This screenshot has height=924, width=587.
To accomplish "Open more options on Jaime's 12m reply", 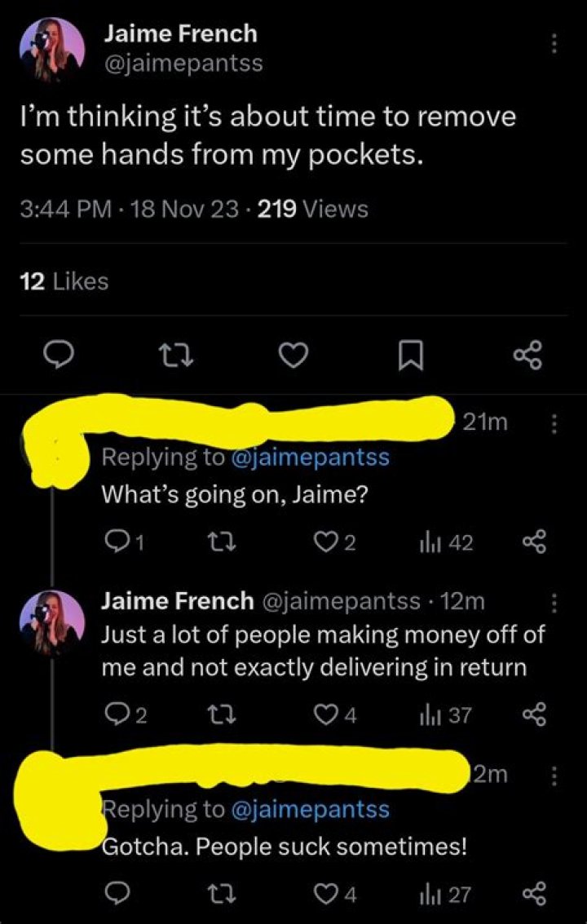I will click(554, 603).
